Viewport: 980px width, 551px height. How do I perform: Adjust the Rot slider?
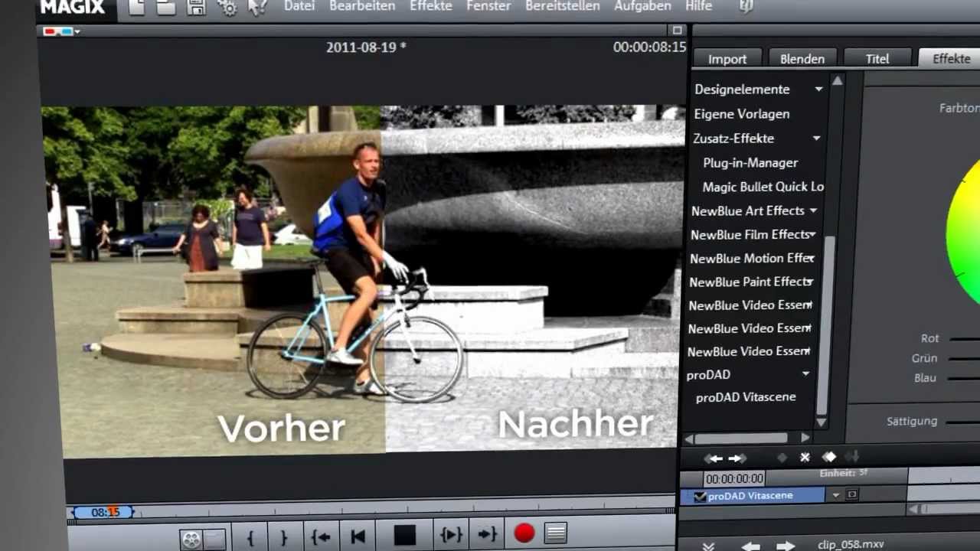click(964, 338)
